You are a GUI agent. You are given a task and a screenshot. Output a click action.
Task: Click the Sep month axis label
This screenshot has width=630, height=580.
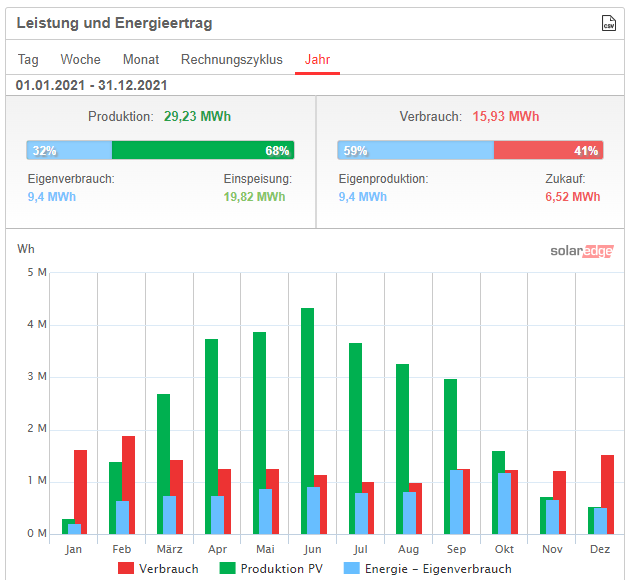click(x=456, y=549)
